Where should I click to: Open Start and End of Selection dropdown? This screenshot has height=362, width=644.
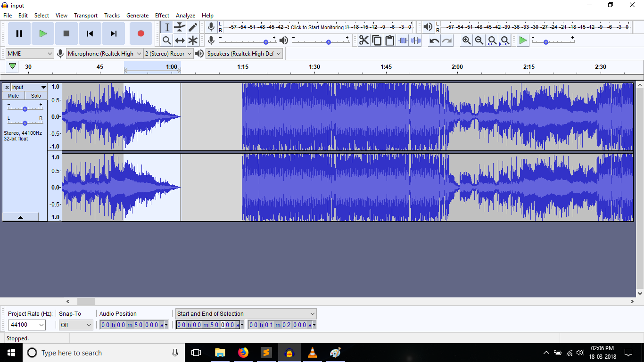pyautogui.click(x=246, y=314)
